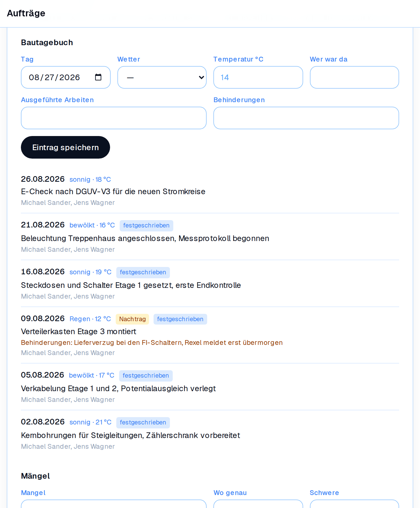Viewport: 420px width, 508px height.
Task: Click the Ausgeführte Arbeiten text field
Action: tap(114, 118)
